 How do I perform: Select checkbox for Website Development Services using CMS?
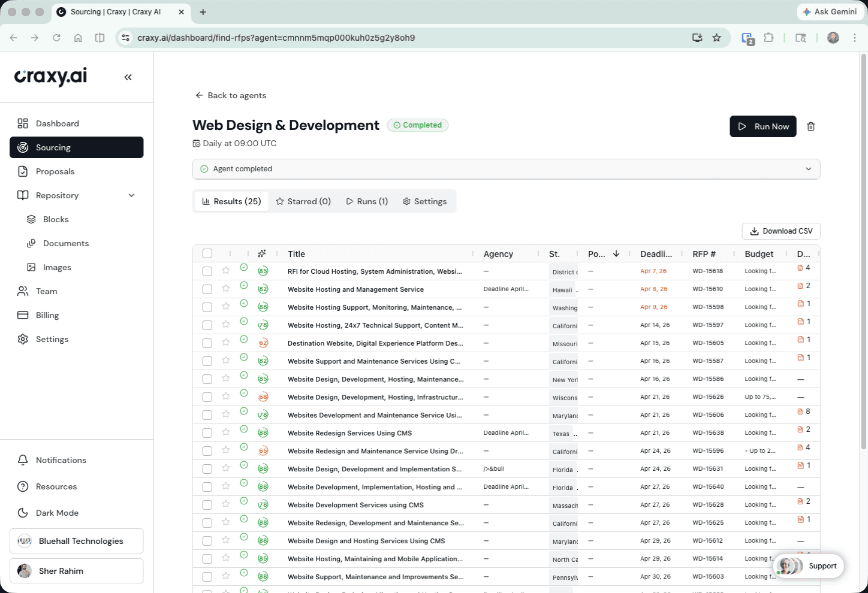tap(207, 505)
